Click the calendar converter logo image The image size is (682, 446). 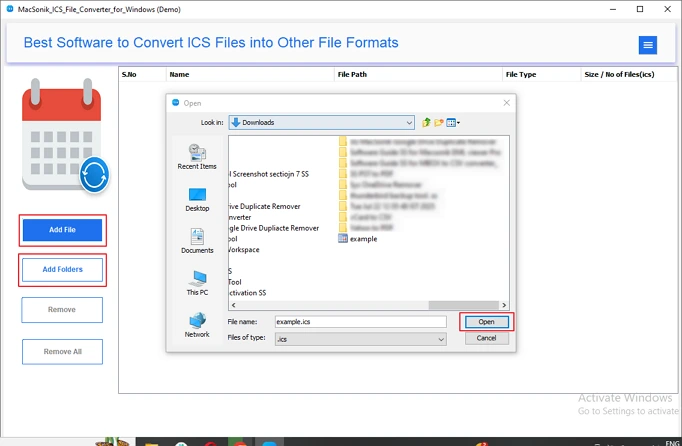[65, 135]
